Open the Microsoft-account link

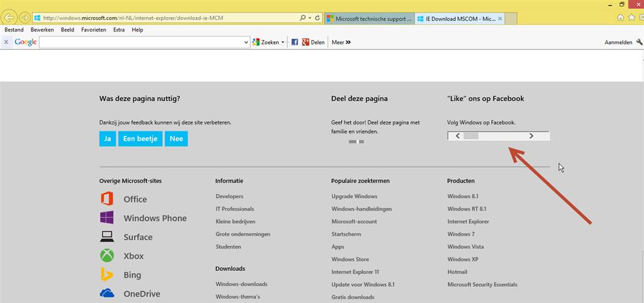pos(354,221)
